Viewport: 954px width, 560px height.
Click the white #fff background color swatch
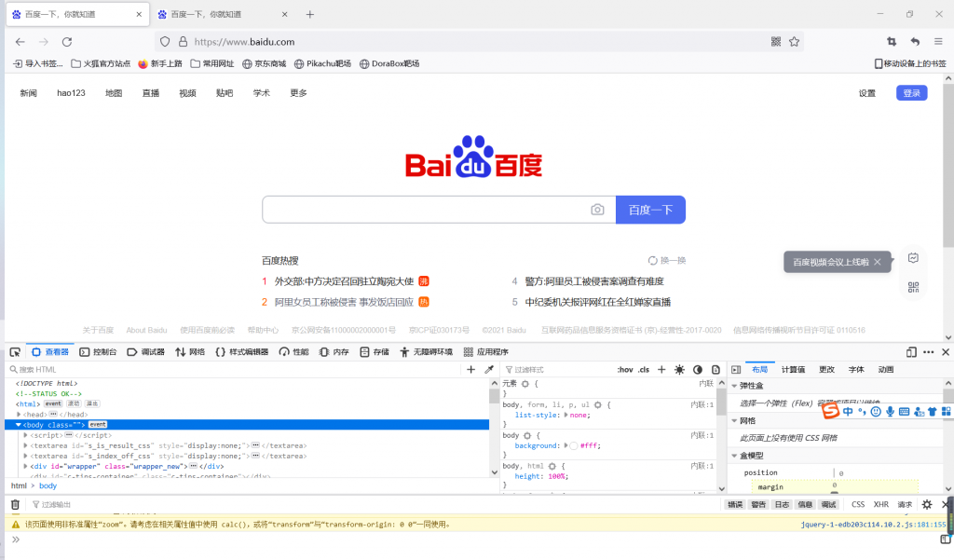pyautogui.click(x=574, y=445)
